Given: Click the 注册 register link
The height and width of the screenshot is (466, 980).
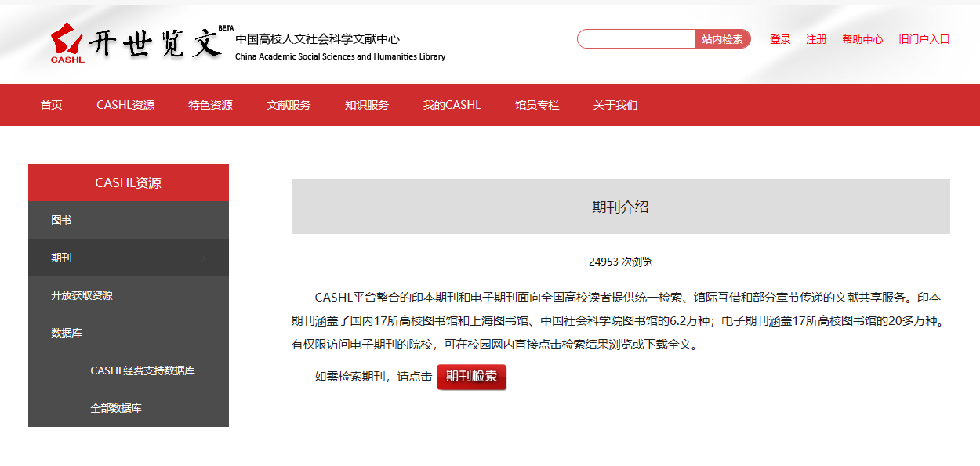Looking at the screenshot, I should point(816,39).
